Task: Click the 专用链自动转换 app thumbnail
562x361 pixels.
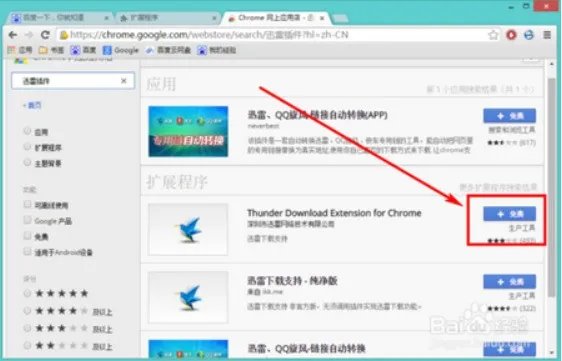Action: tap(188, 131)
